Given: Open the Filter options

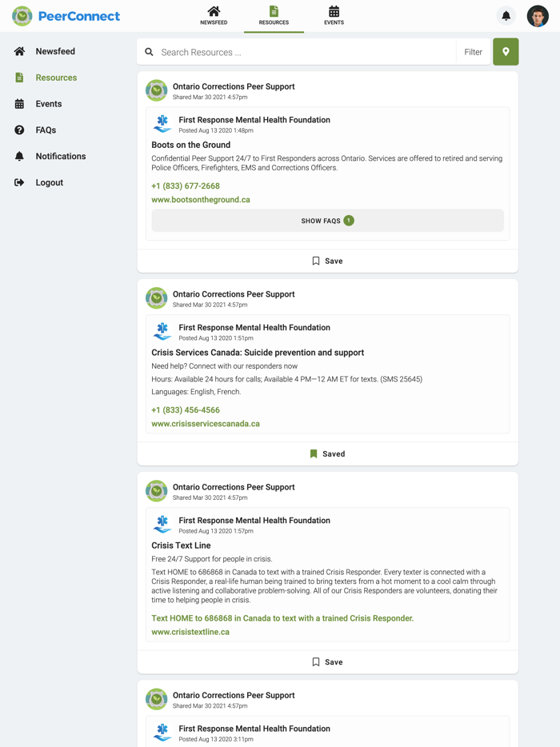Looking at the screenshot, I should [473, 51].
